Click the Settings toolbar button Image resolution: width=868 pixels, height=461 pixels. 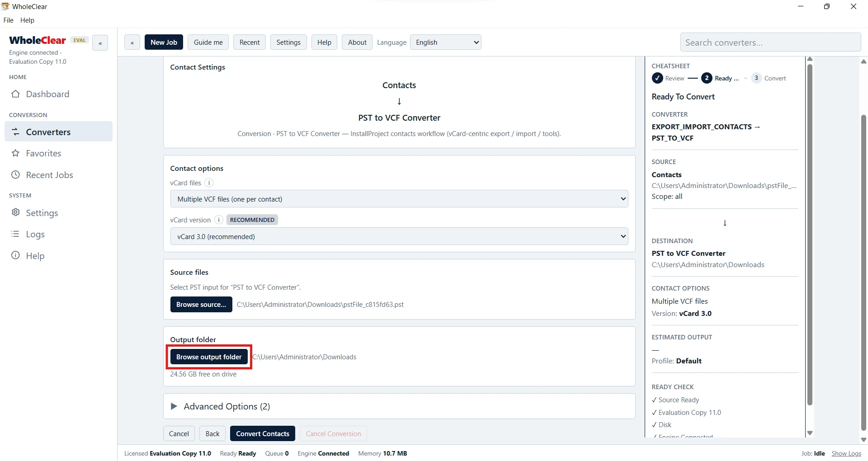288,42
